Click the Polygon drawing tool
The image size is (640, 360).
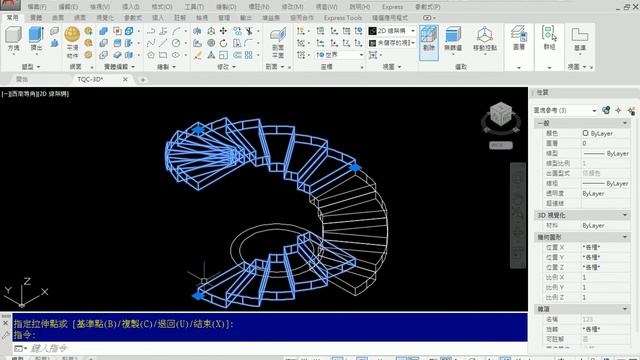[x=151, y=55]
